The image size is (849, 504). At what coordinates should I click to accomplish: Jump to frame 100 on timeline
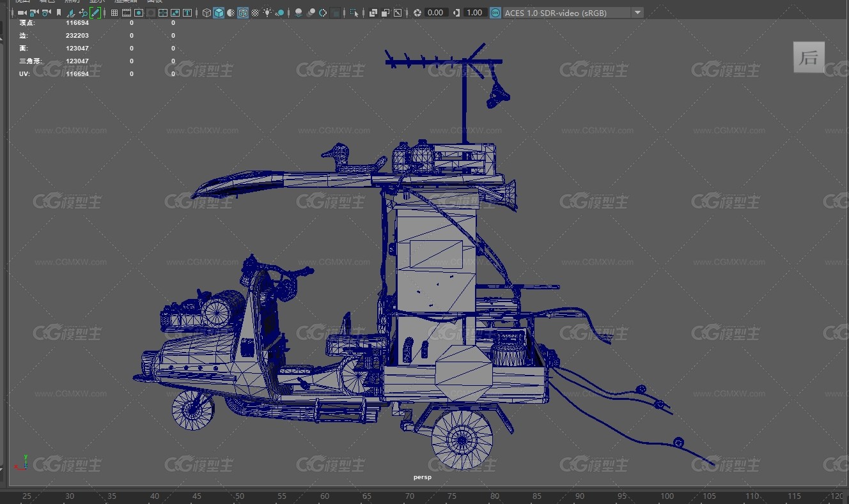667,496
